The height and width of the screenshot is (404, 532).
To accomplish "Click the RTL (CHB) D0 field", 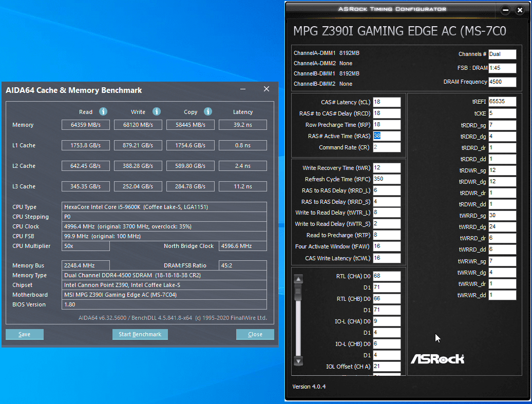I will click(x=387, y=298).
